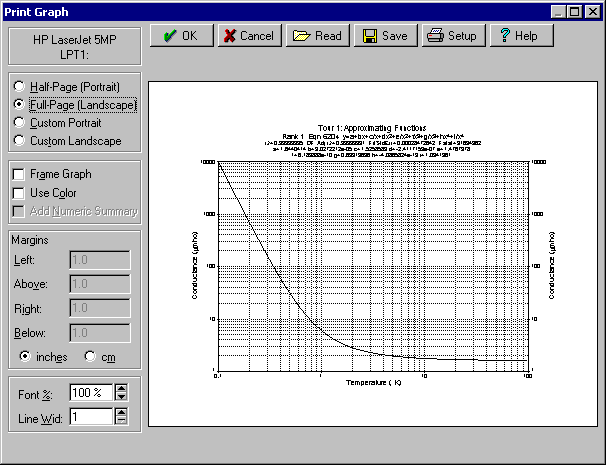Click the red X Cancel icon
Screen dimensions: 606x465
[x=229, y=36]
